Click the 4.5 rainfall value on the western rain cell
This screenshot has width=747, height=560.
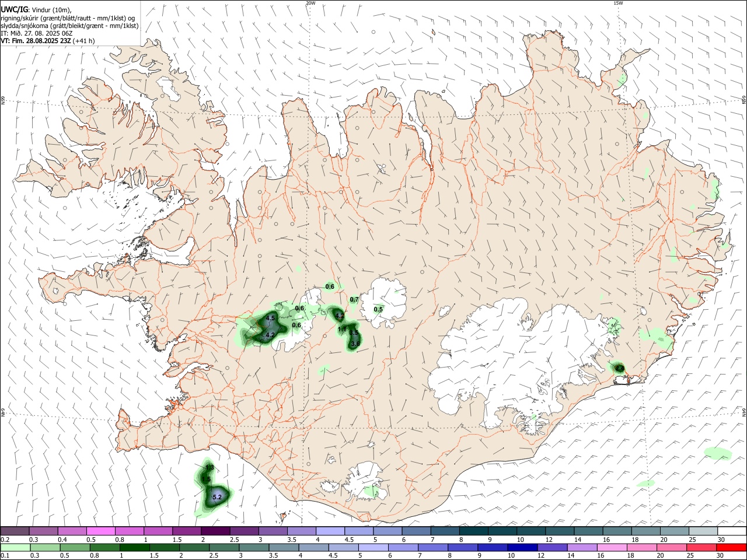[x=270, y=318]
